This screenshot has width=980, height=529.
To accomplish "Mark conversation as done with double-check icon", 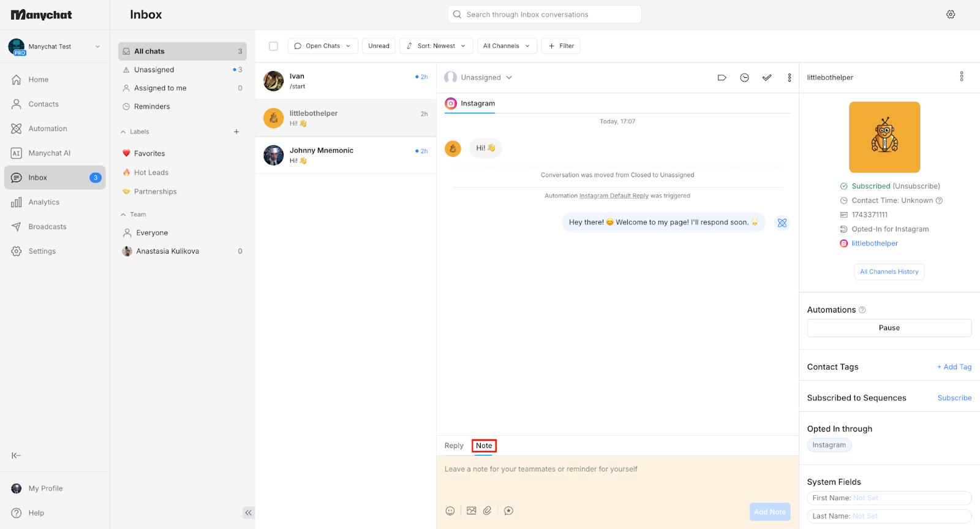I will [x=767, y=78].
